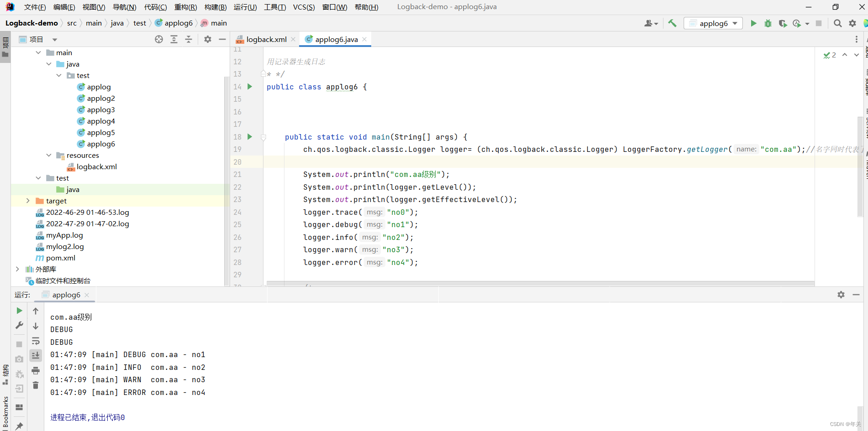Viewport: 868px width, 431px height.
Task: Start debugging with the bug icon
Action: (x=768, y=23)
